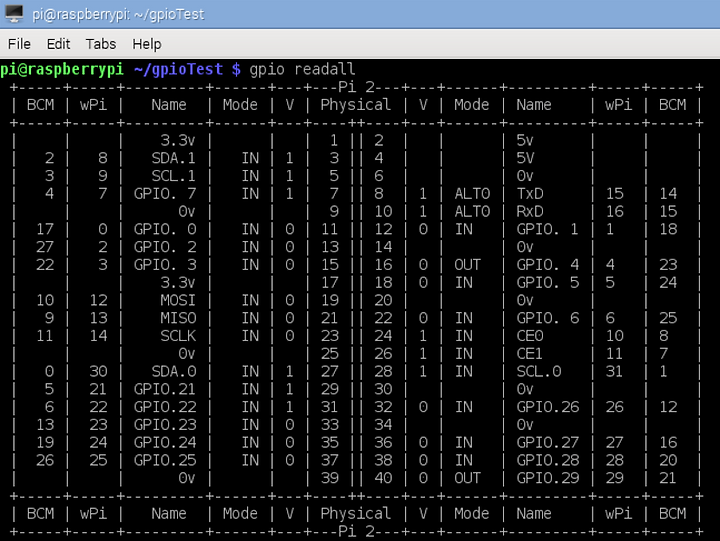
Task: Click the 'ALT0' mode in the RxD row
Action: 472,211
